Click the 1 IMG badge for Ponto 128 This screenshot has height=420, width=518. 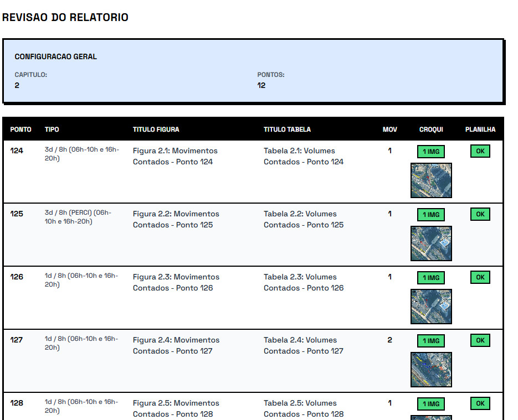[431, 403]
